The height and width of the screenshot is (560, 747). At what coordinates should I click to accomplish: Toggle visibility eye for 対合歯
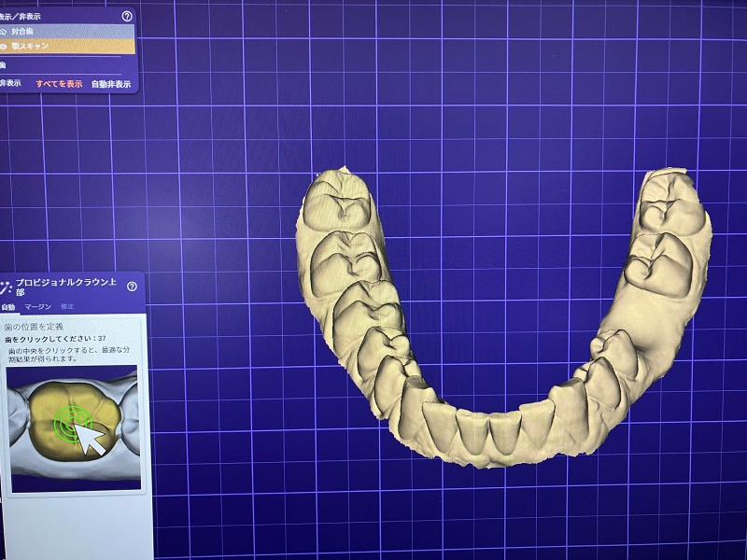click(4, 32)
